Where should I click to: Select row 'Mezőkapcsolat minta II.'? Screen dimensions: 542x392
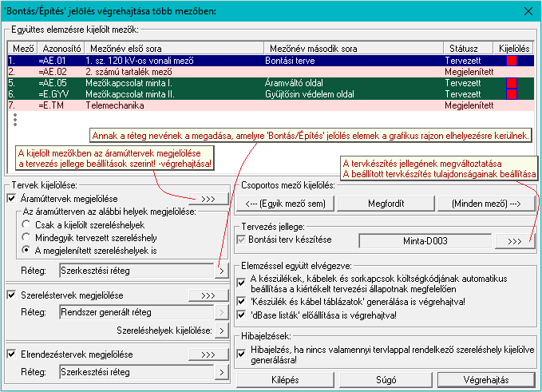click(x=271, y=94)
